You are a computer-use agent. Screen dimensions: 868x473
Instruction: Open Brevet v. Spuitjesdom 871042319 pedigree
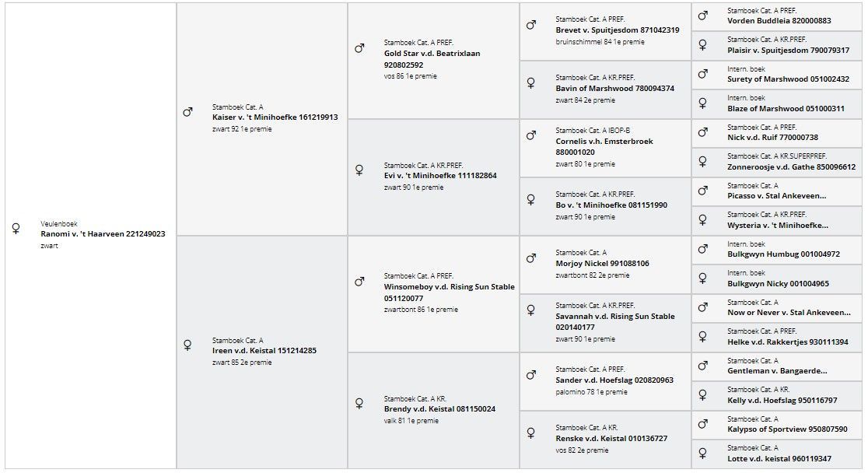click(x=618, y=30)
